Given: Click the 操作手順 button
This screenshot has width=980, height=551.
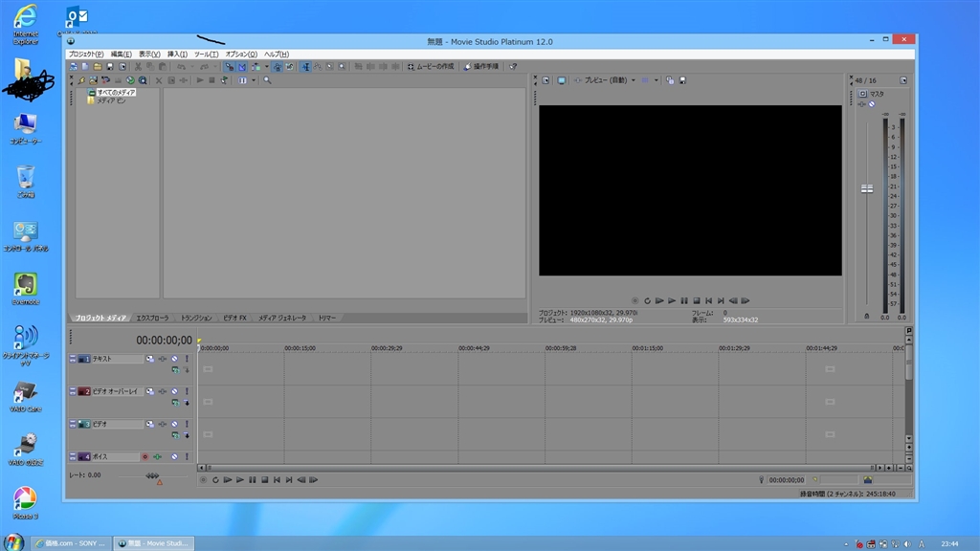Looking at the screenshot, I should [481, 66].
